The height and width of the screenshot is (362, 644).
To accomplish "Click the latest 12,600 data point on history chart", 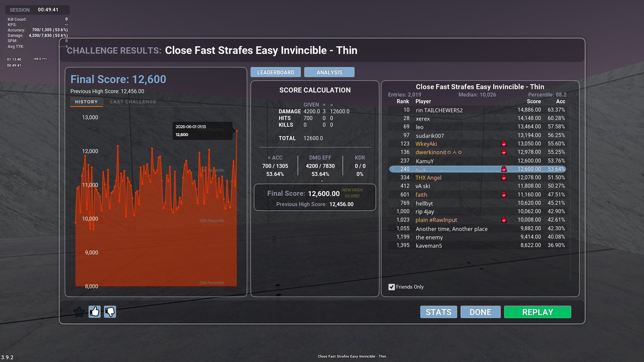I will point(236,130).
